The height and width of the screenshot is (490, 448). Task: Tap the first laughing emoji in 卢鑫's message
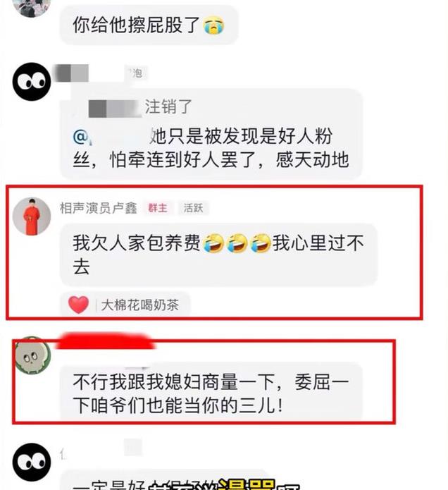[213, 243]
